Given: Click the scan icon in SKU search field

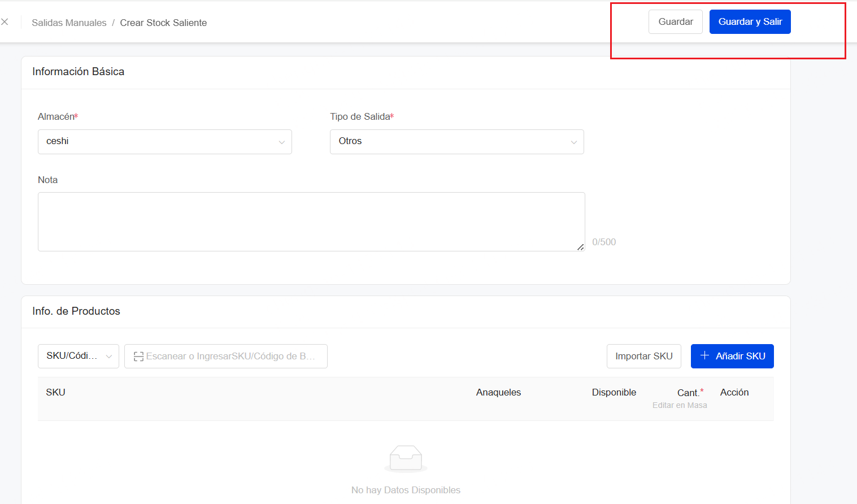Looking at the screenshot, I should 138,357.
